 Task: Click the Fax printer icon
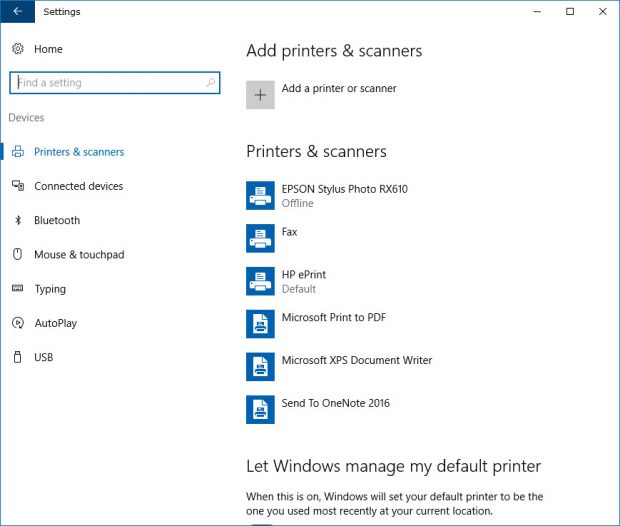[260, 238]
